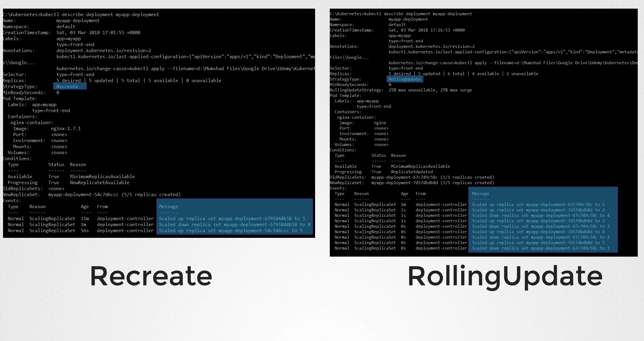The height and width of the screenshot is (341, 644).
Task: Click 'Scaled down replica set myapp-deployment-67c749c58c to 1'
Action: click(x=540, y=248)
